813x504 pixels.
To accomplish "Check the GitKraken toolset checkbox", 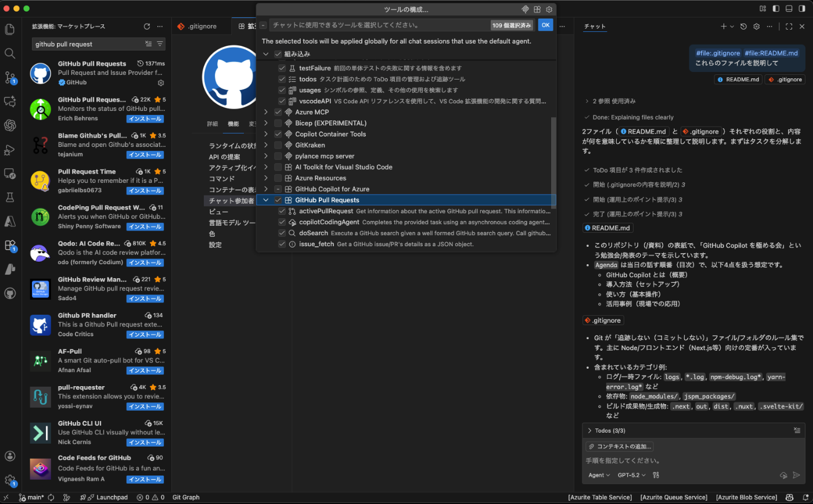I will tap(278, 145).
